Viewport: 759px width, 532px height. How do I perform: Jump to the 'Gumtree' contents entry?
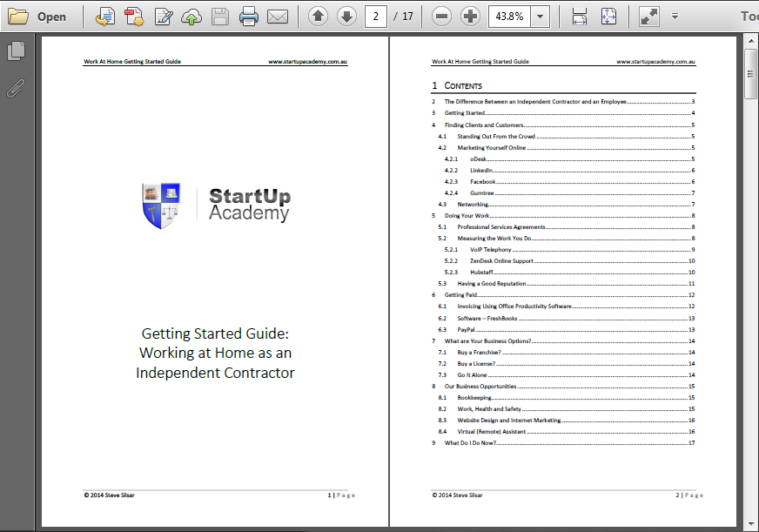570,192
